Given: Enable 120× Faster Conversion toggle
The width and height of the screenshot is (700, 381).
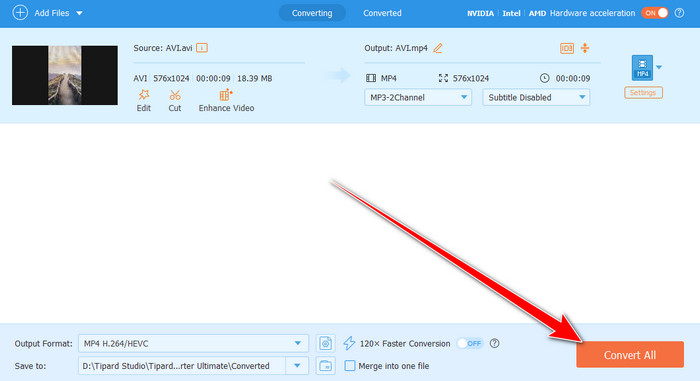Looking at the screenshot, I should (470, 343).
